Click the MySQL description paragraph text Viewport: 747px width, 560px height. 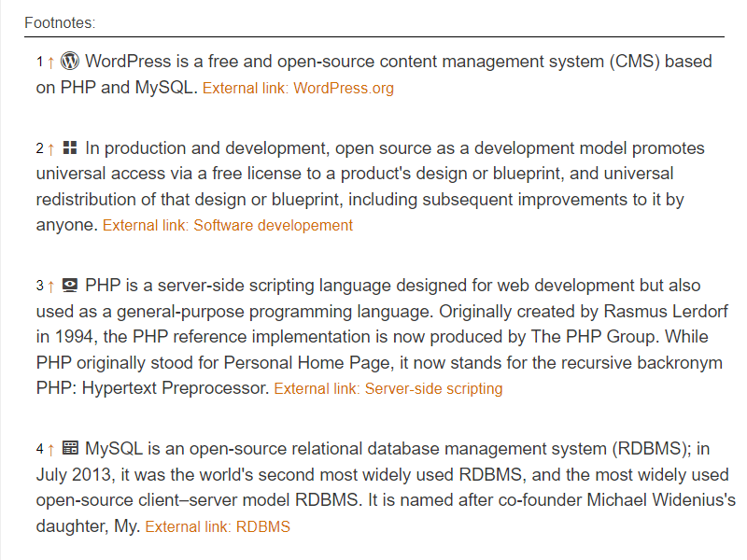pos(373,474)
